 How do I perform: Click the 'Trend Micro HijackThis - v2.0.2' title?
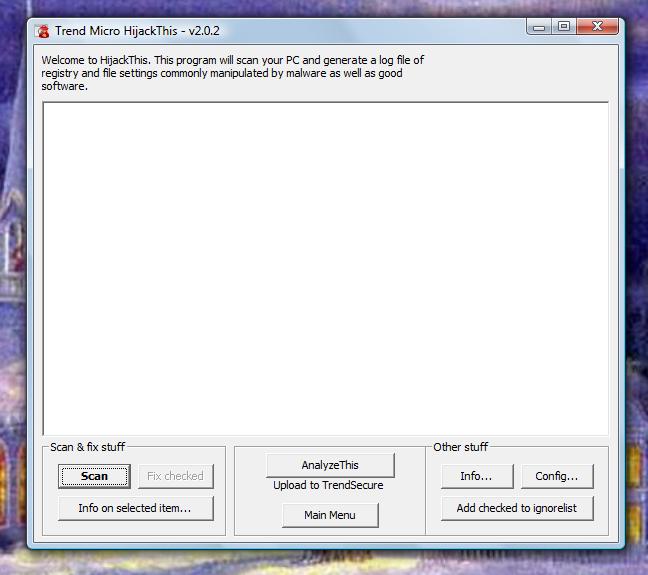click(x=137, y=31)
